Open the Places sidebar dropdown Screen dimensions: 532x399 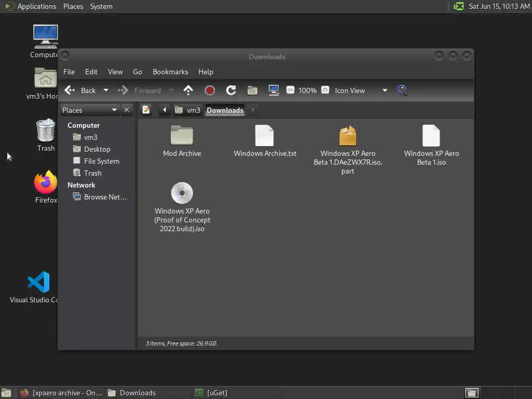[90, 110]
